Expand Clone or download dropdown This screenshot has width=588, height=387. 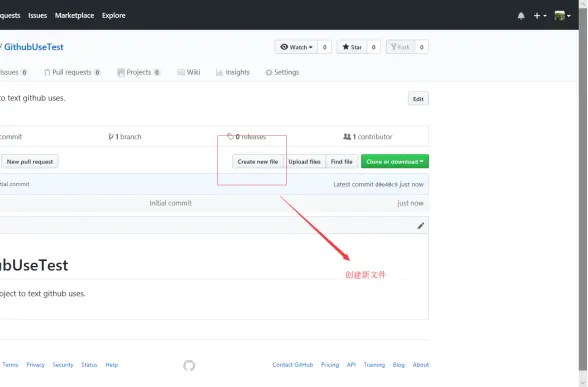click(395, 162)
